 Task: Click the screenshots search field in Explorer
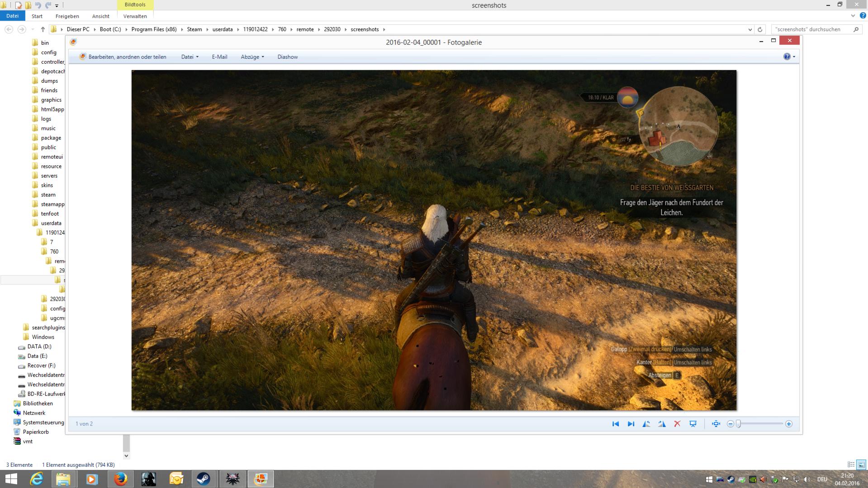point(811,29)
